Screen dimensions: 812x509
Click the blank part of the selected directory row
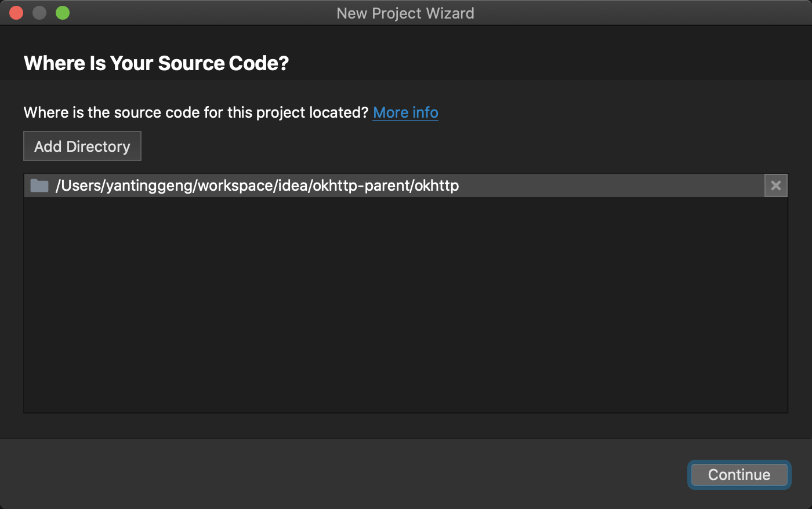[x=609, y=186]
